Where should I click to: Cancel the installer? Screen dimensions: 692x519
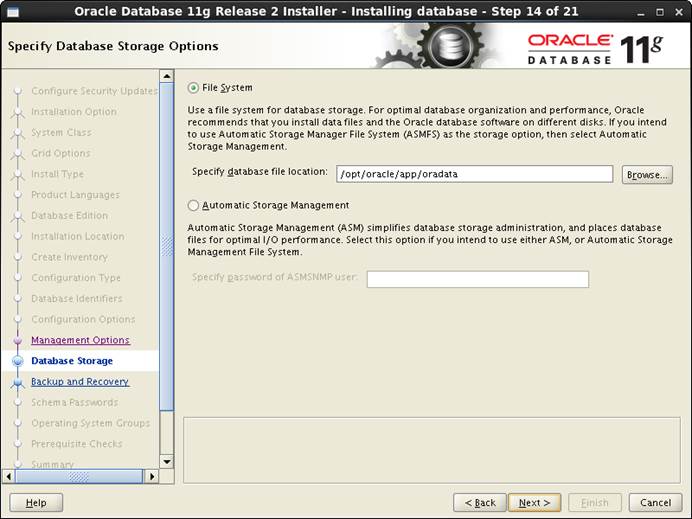[655, 503]
